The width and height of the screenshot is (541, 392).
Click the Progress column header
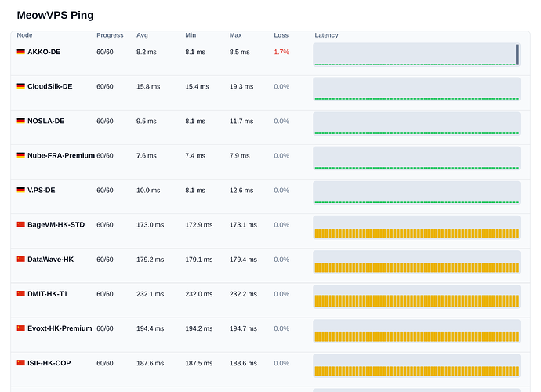click(110, 35)
